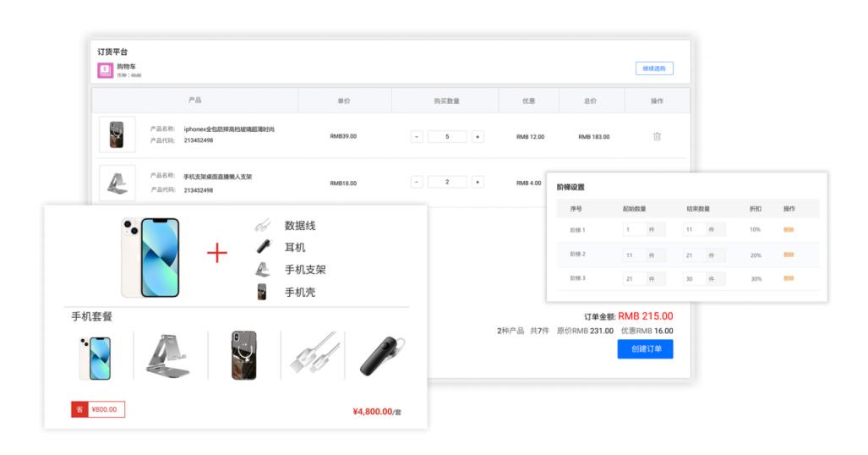The image size is (868, 455).
Task: Click the 阶梯设置 panel title
Action: pyautogui.click(x=570, y=187)
